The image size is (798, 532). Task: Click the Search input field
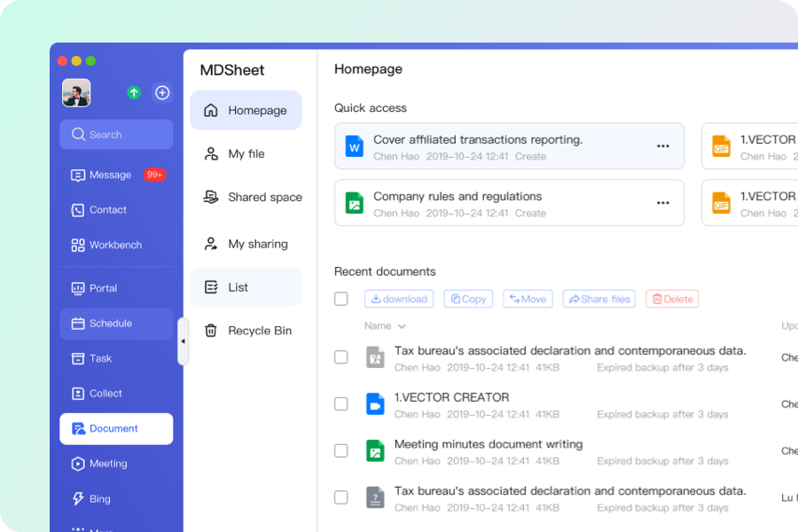point(116,135)
